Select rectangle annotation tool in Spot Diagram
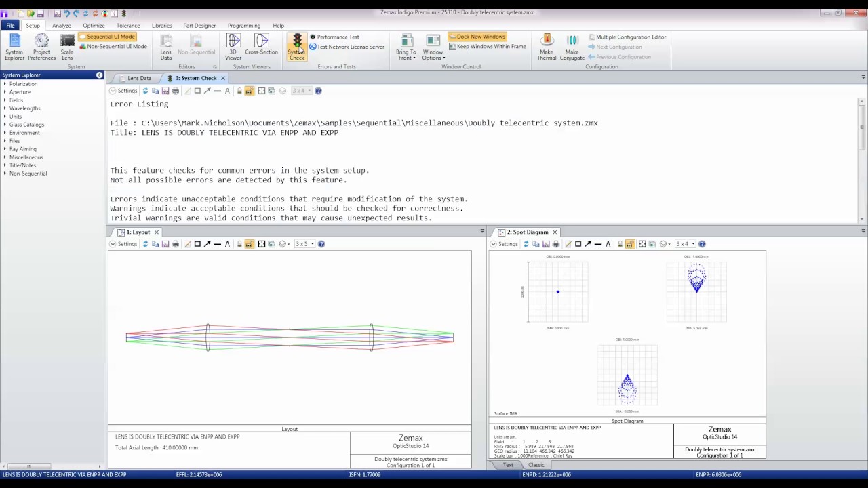Image resolution: width=868 pixels, height=488 pixels. (x=578, y=244)
